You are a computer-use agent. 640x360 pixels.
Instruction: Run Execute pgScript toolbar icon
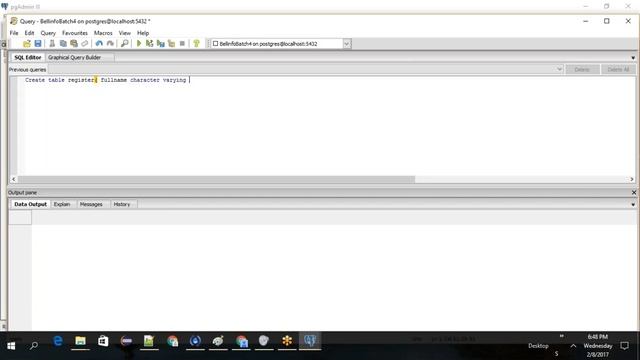[149, 44]
